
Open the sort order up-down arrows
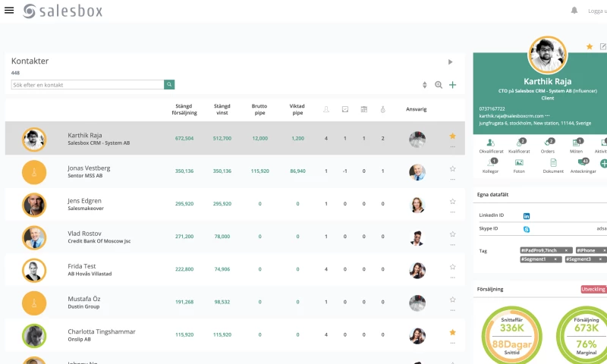tap(425, 85)
